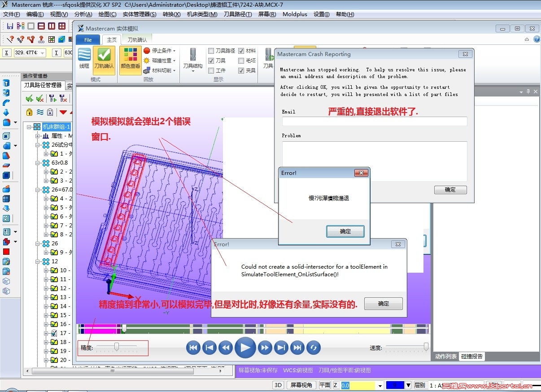Click the Help question mark icon in simulator window
The width and height of the screenshot is (541, 392).
(x=537, y=39)
